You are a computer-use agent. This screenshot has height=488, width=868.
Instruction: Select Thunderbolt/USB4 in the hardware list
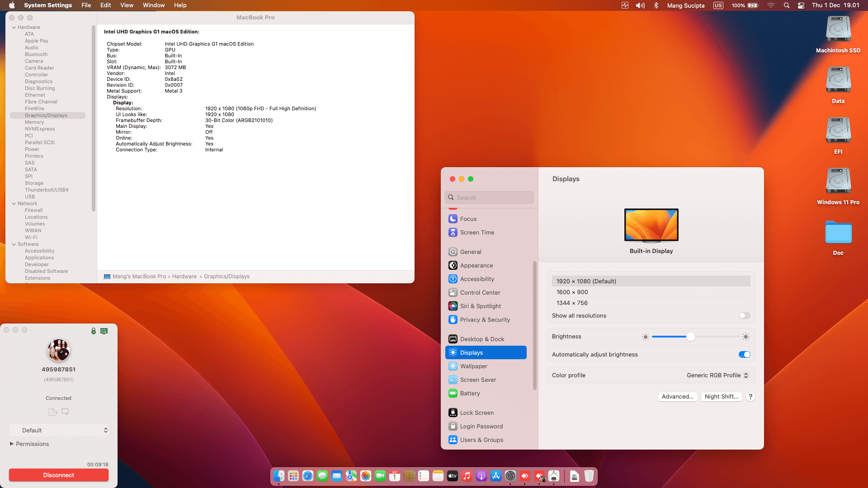47,190
